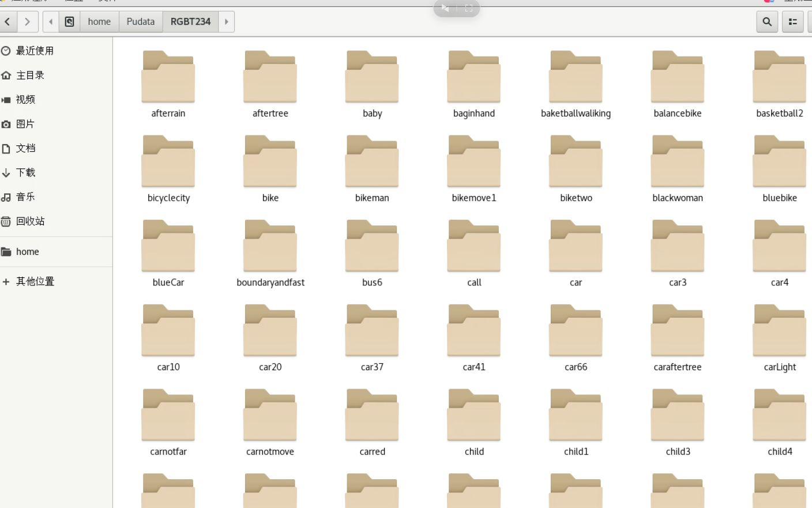Viewport: 812px width, 508px height.
Task: Click the car20 folder name
Action: pyautogui.click(x=270, y=367)
